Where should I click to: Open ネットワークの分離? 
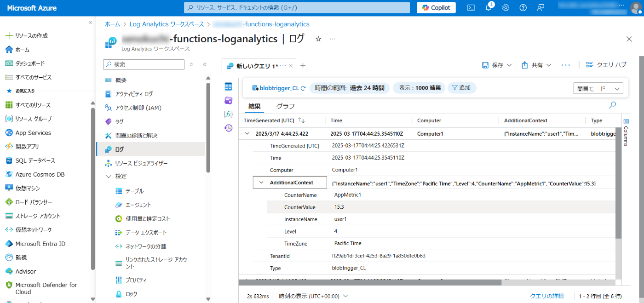coord(146,246)
